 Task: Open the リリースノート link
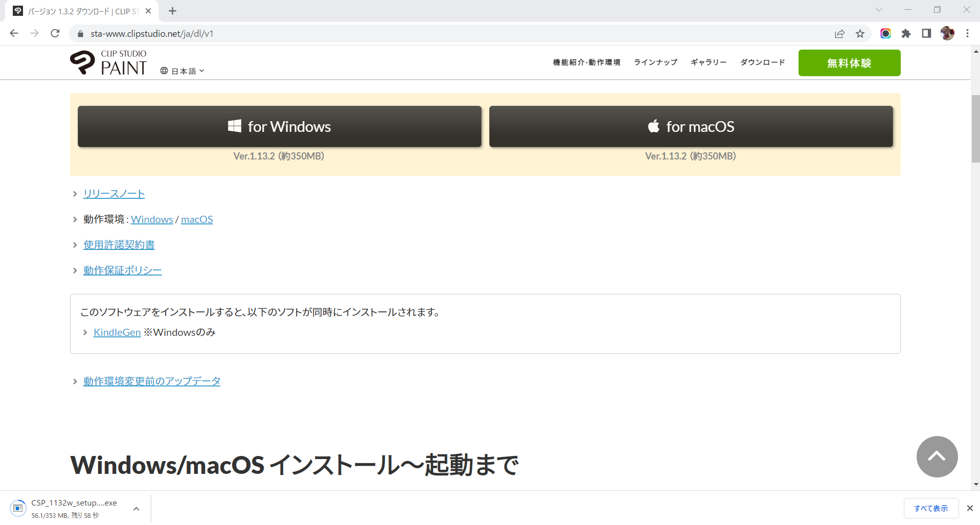pyautogui.click(x=114, y=194)
